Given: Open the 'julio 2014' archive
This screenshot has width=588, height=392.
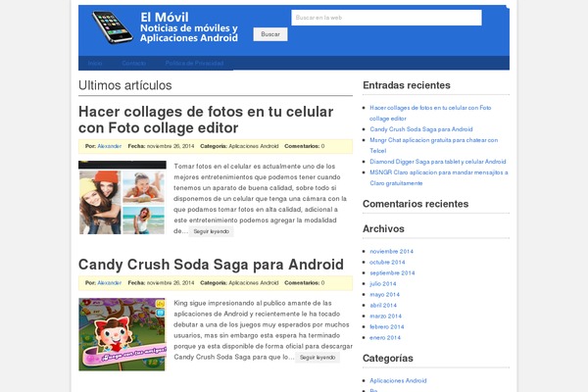Looking at the screenshot, I should [x=383, y=284].
